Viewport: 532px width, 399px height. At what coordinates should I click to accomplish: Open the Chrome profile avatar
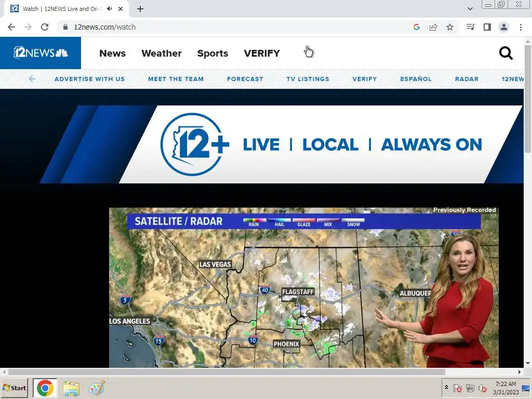pyautogui.click(x=504, y=27)
